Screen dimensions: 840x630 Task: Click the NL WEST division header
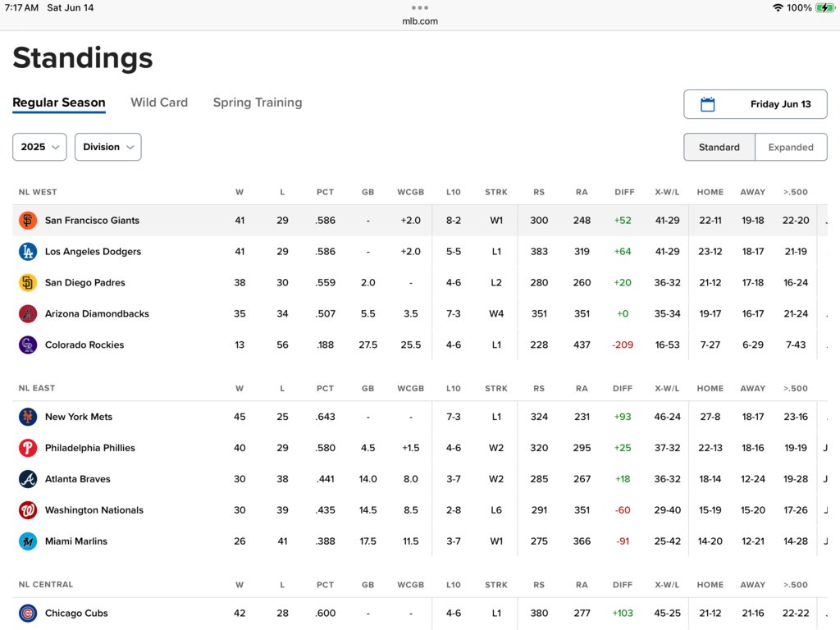(x=38, y=192)
